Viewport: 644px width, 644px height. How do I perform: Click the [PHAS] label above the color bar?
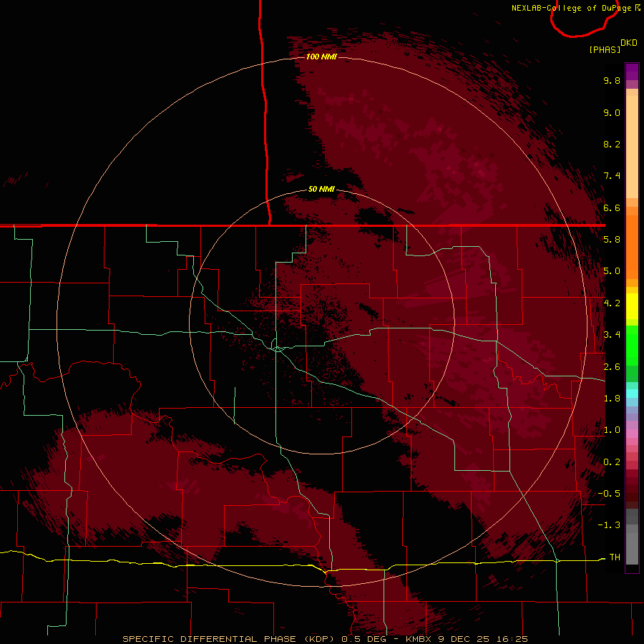[605, 49]
